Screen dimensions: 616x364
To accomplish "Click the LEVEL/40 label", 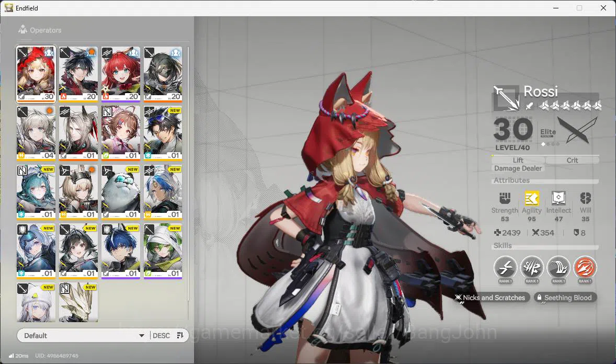I will [x=512, y=148].
